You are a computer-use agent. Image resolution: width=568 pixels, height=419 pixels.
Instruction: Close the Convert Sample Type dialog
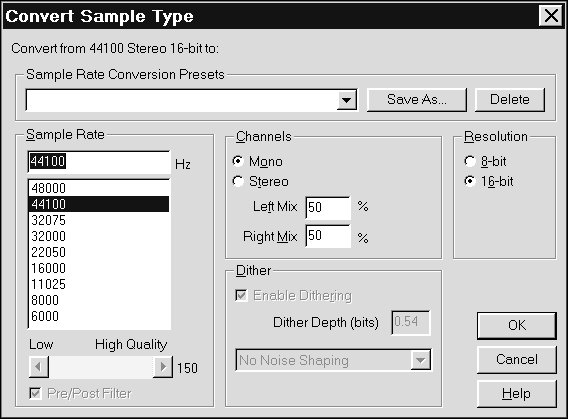click(x=551, y=16)
